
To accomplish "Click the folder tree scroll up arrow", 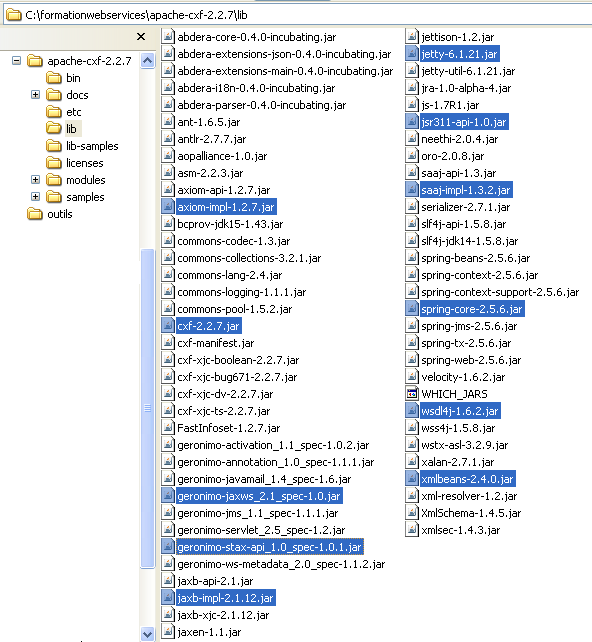I will 147,61.
